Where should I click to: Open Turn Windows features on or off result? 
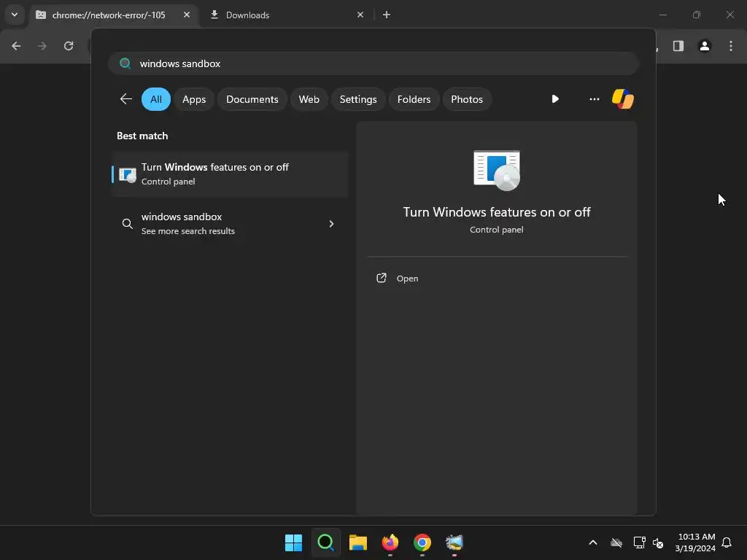tap(230, 174)
